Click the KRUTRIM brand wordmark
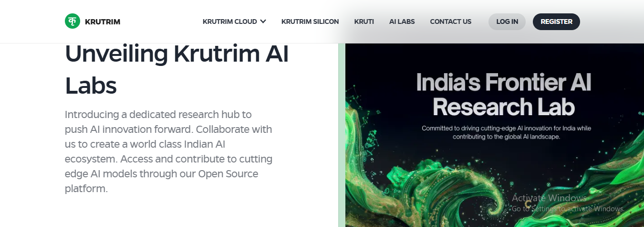 (x=102, y=22)
